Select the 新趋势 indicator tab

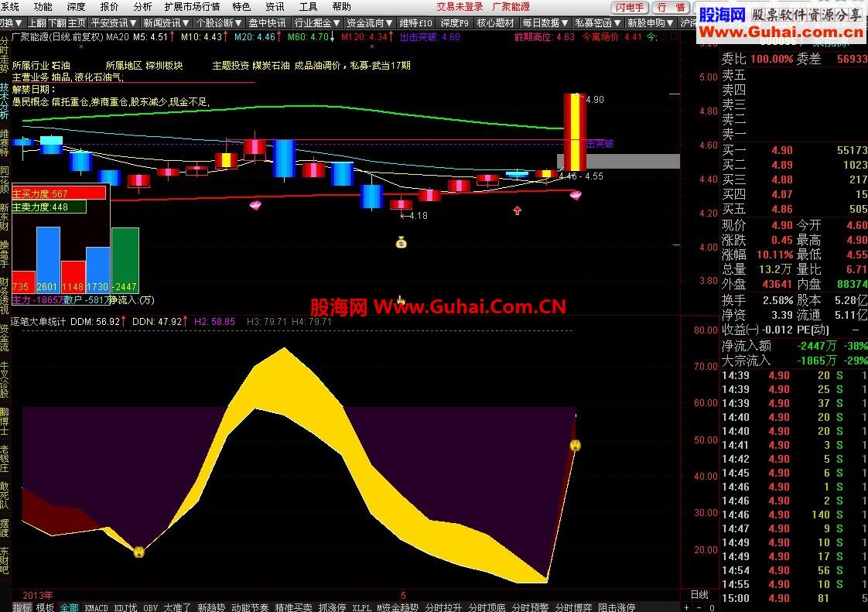211,607
